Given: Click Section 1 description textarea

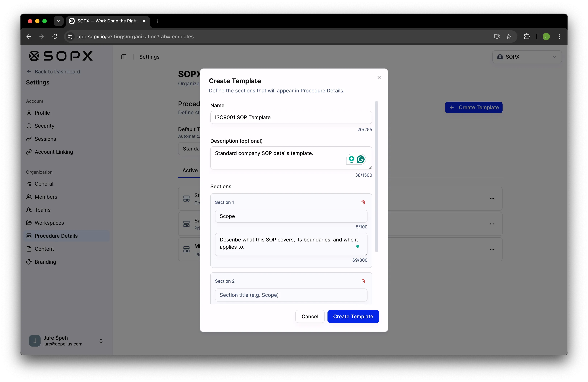Looking at the screenshot, I should point(291,244).
